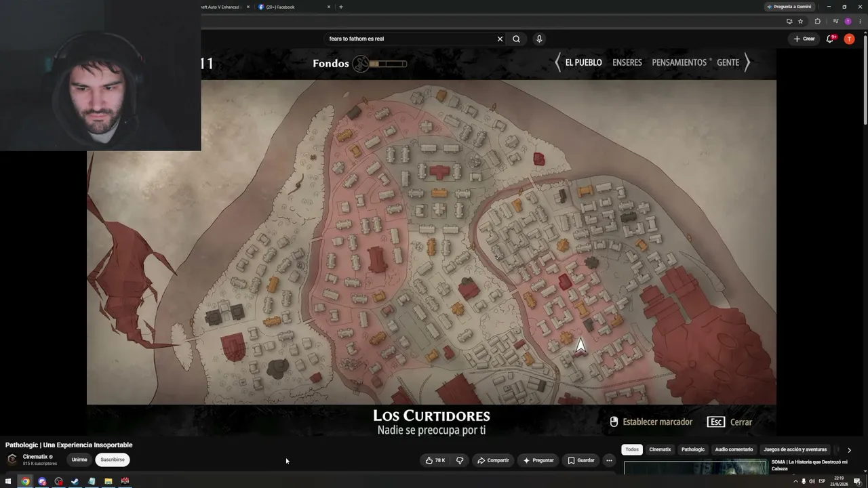
Task: Select the Audio comentario chip
Action: pos(734,449)
